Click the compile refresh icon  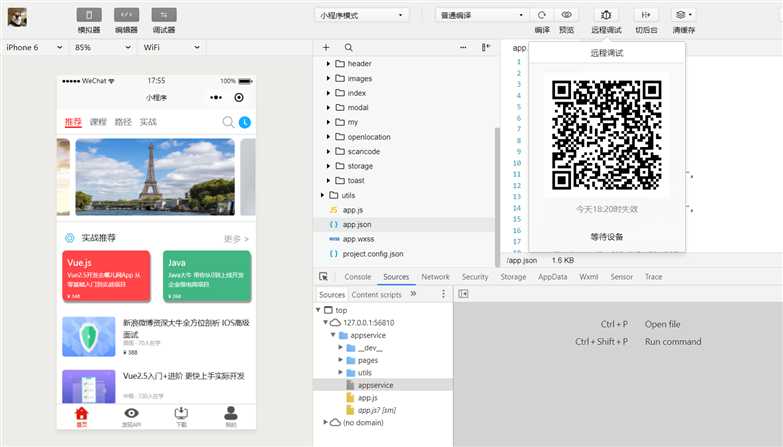[x=542, y=15]
